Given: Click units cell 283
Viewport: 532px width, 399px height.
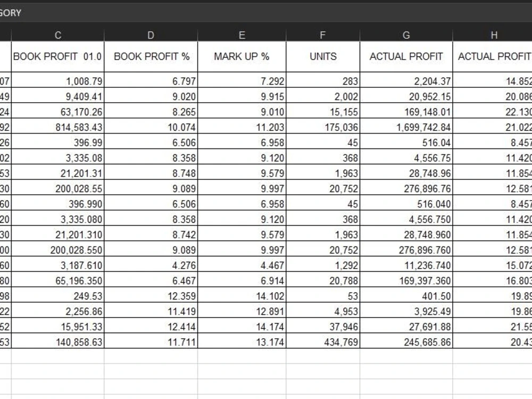Looking at the screenshot, I should [323, 80].
